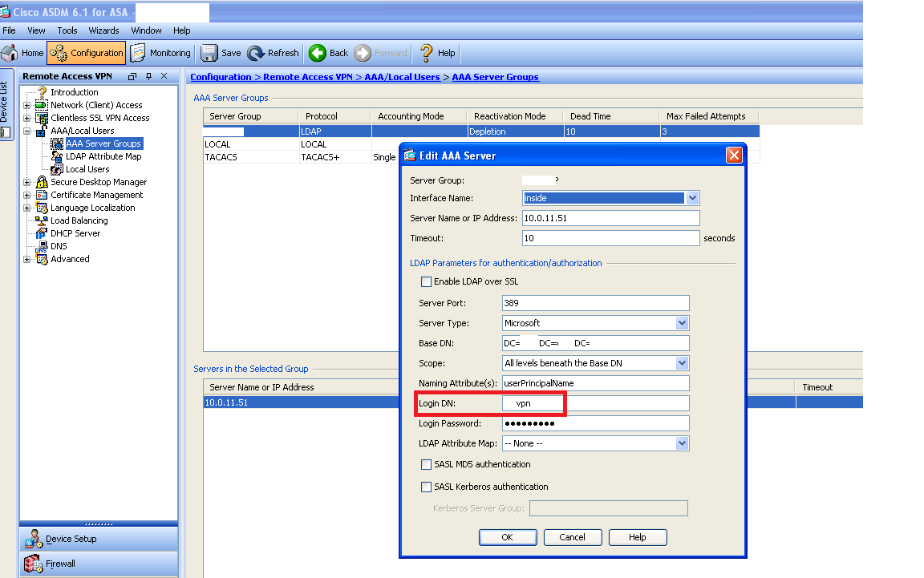Open the Interface Name dropdown
This screenshot has width=924, height=578.
[x=692, y=198]
